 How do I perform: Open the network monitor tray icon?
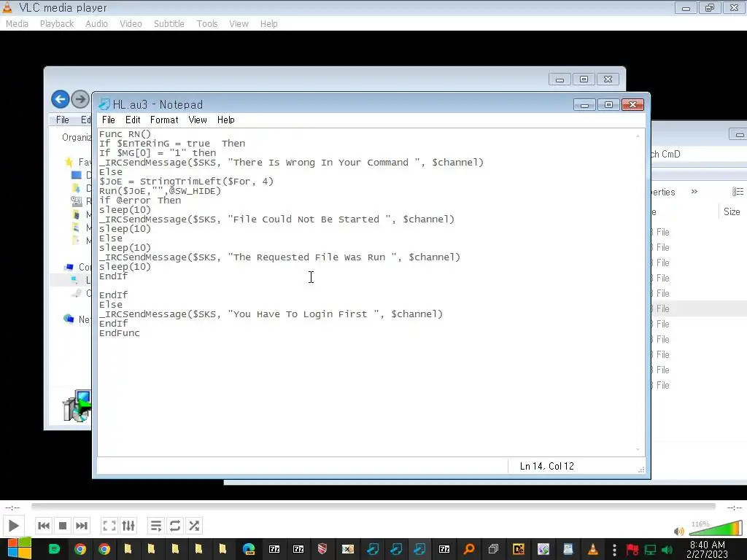pos(650,550)
